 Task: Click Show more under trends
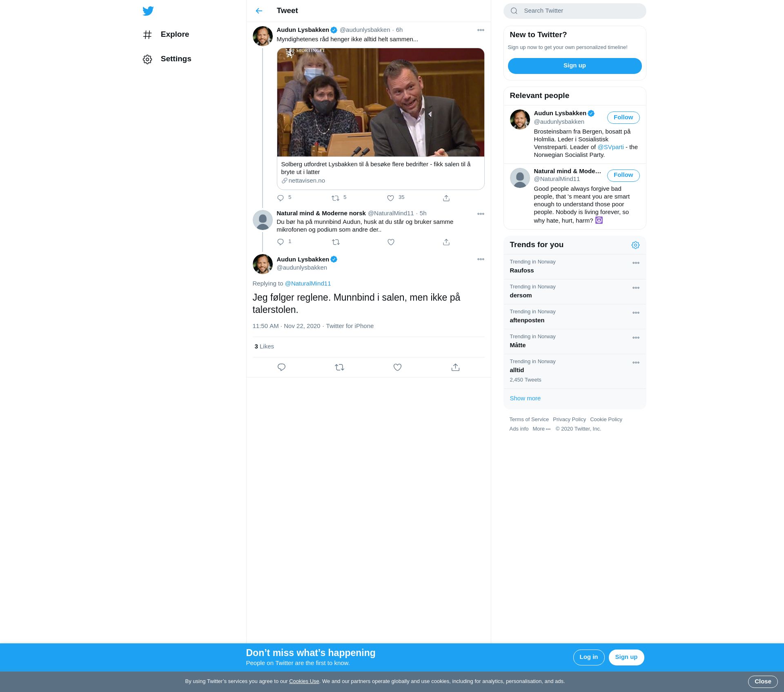525,398
